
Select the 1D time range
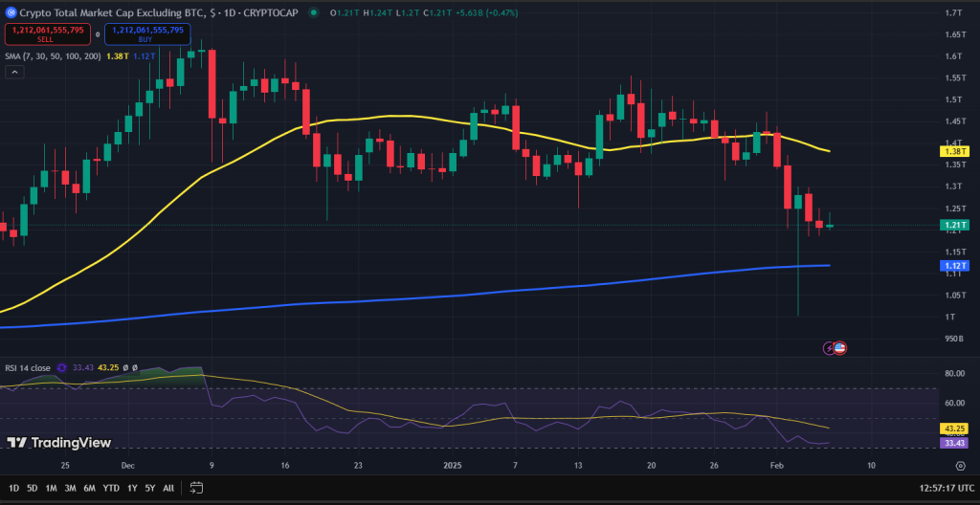[13, 488]
